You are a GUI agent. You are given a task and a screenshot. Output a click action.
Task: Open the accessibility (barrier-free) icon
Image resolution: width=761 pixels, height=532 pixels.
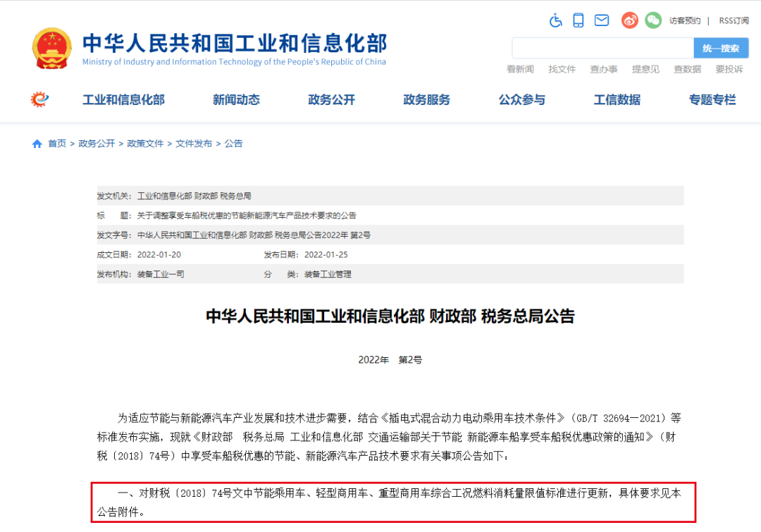555,20
